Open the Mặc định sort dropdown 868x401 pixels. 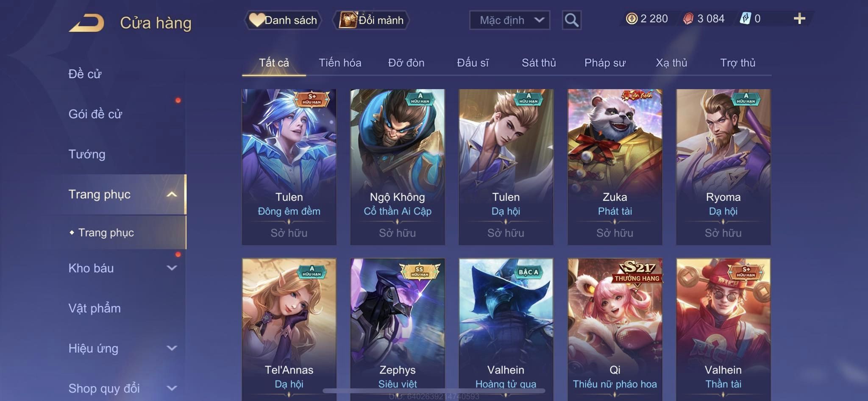pos(509,20)
